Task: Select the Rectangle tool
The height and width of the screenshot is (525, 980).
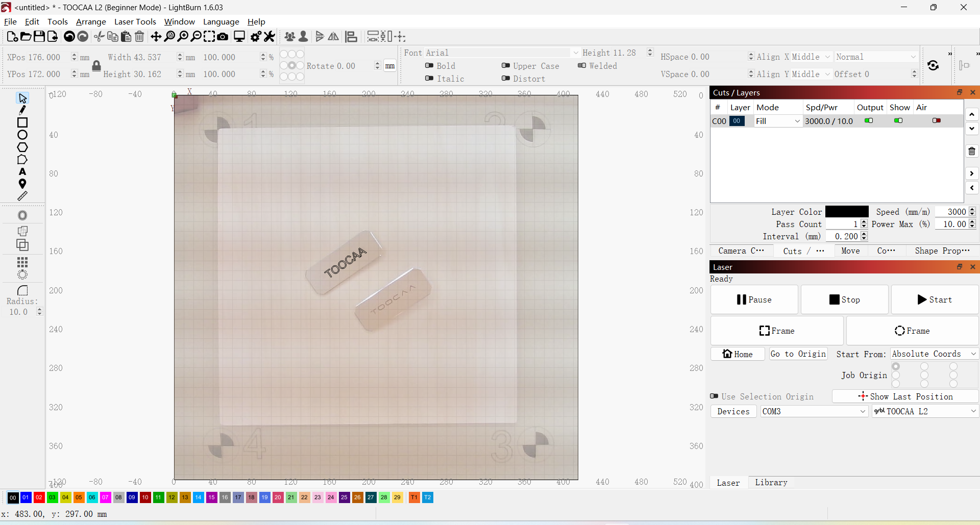Action: [x=22, y=122]
